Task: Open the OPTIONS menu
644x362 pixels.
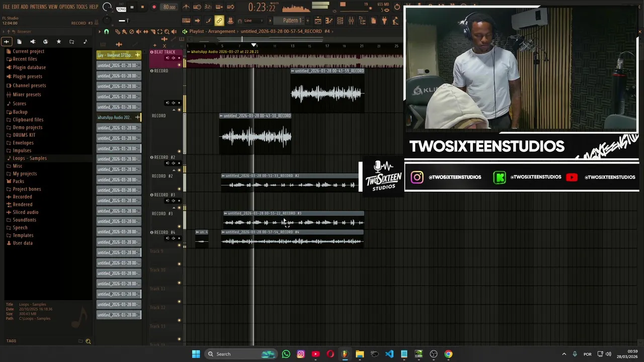Action: [67, 7]
